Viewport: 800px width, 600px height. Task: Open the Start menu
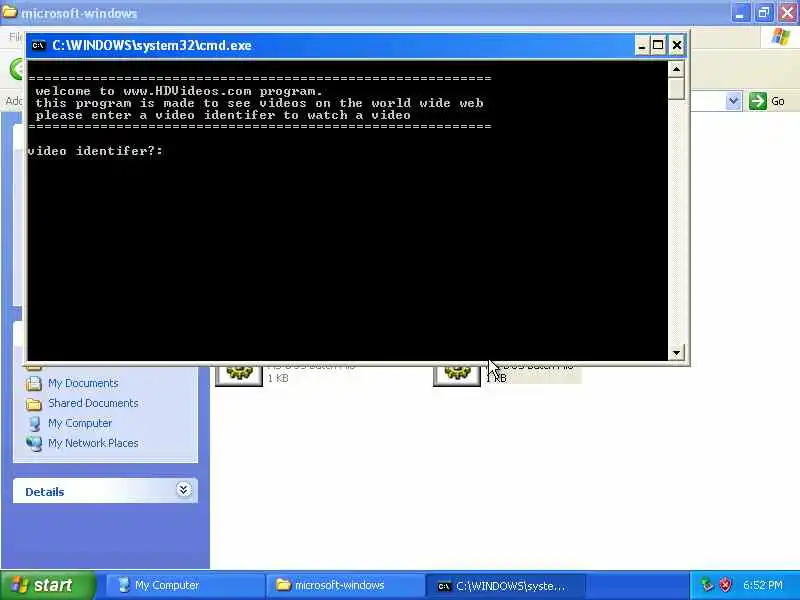[48, 585]
